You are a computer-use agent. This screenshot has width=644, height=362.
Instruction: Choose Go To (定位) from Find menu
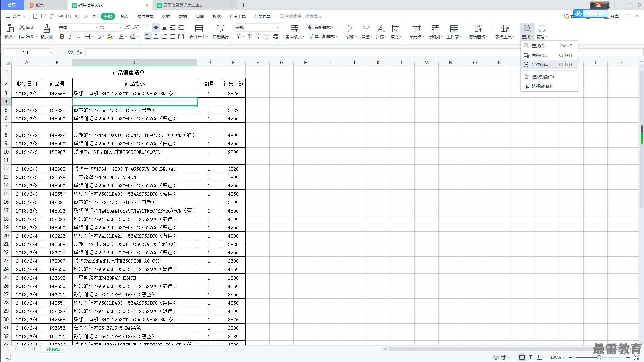549,65
